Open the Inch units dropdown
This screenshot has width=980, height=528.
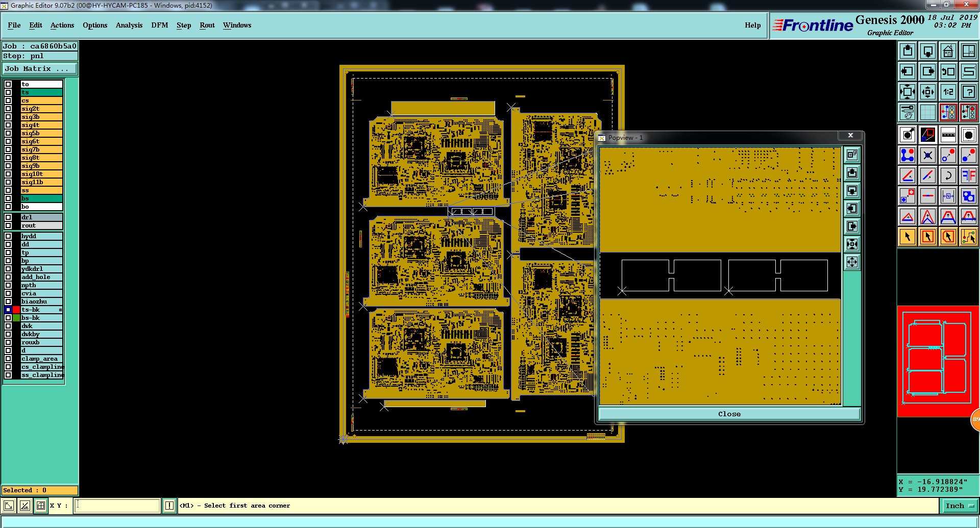click(960, 506)
